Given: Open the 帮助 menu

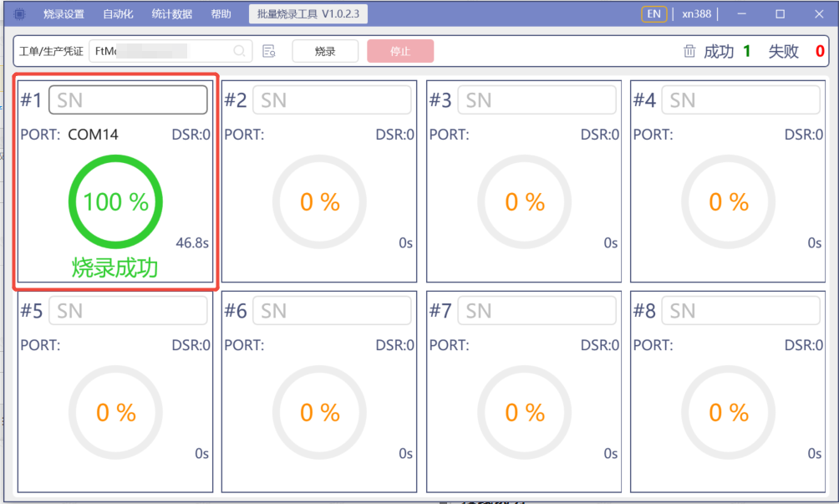Looking at the screenshot, I should pyautogui.click(x=220, y=13).
